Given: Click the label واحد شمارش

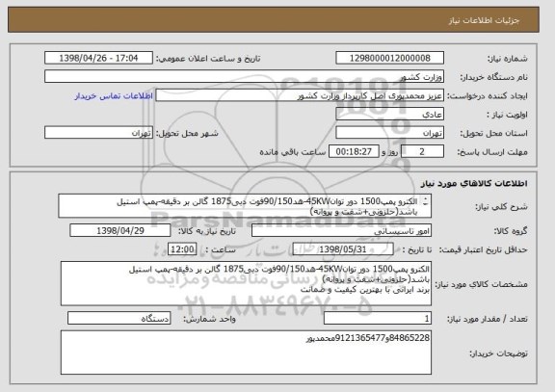Looking at the screenshot, I should point(209,319).
